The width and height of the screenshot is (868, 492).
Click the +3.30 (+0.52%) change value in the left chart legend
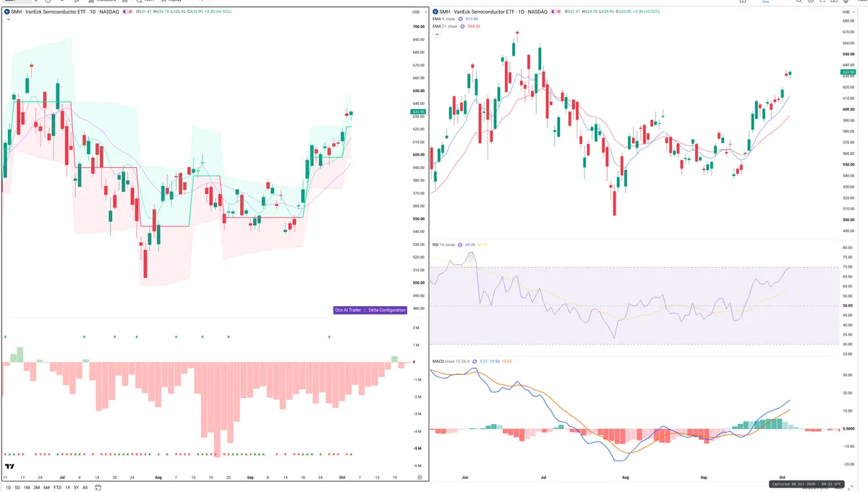click(x=218, y=12)
